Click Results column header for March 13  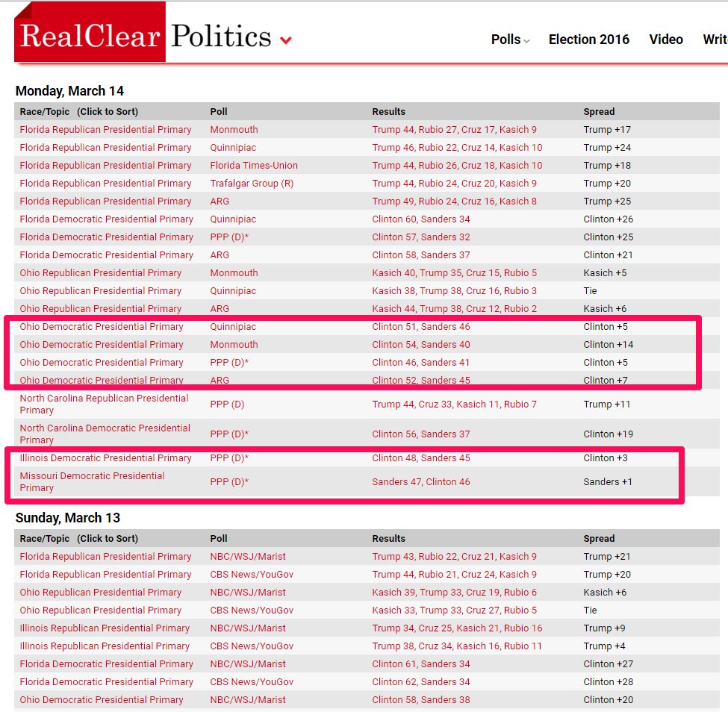tap(388, 538)
